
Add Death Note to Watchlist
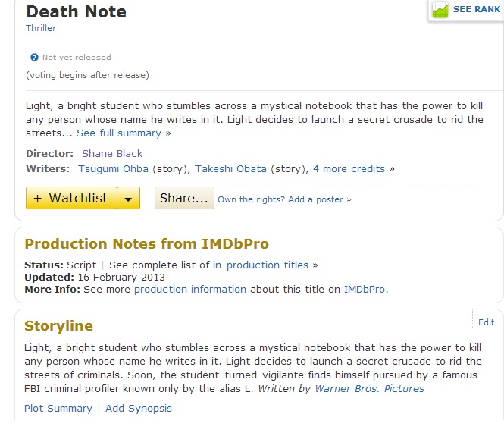(71, 199)
